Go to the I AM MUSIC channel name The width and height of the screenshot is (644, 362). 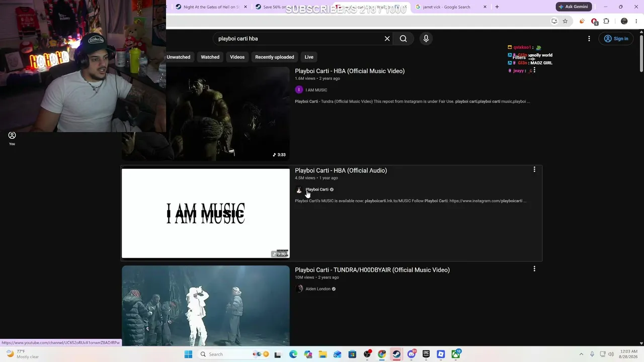tap(316, 90)
